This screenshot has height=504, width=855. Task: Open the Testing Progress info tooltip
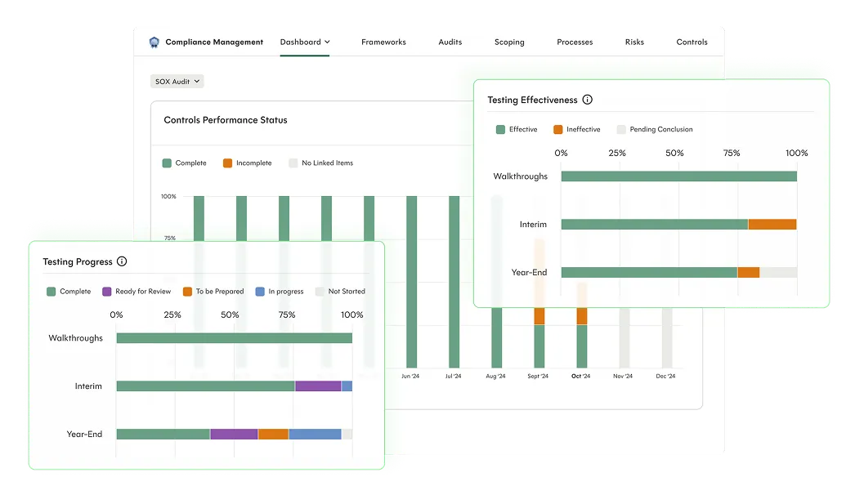click(x=122, y=261)
